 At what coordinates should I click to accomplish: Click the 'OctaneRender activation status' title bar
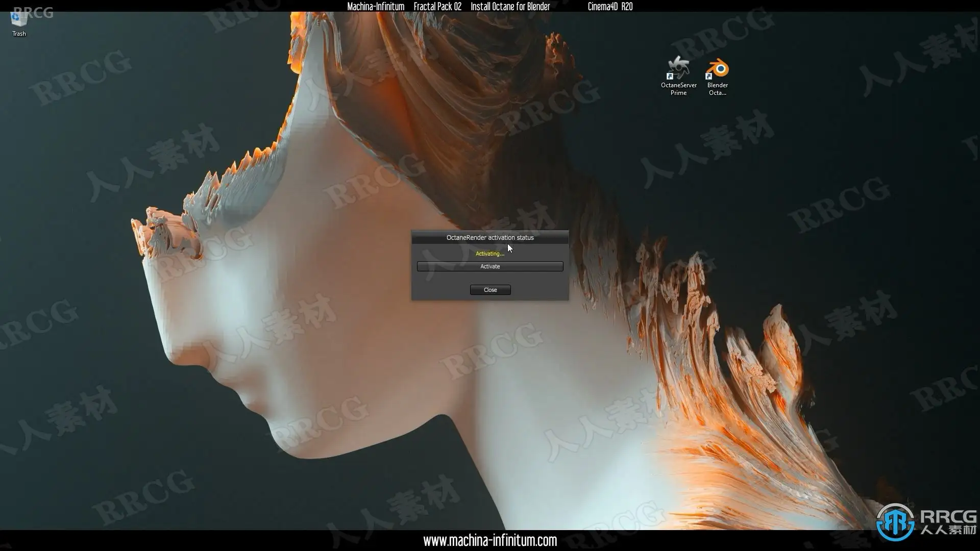[489, 237]
